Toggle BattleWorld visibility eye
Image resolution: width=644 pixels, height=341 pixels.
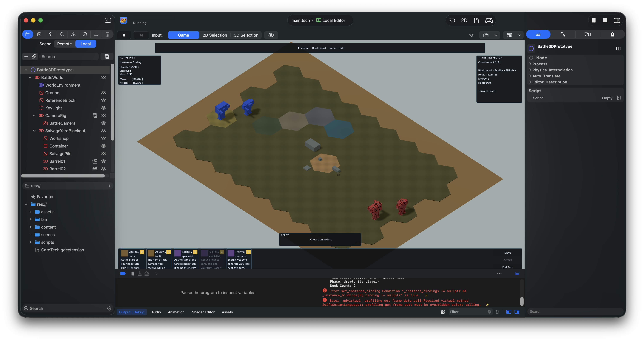click(103, 78)
